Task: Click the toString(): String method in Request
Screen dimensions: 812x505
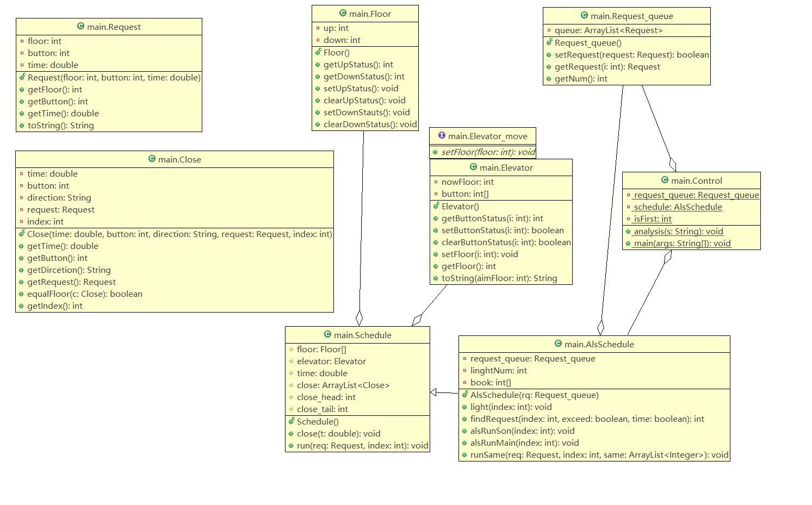Action: (x=60, y=126)
